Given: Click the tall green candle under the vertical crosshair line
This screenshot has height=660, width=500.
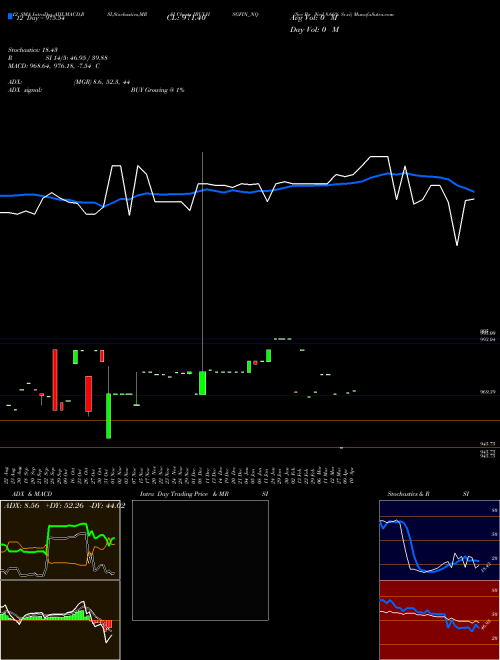Looking at the screenshot, I should 202,383.
